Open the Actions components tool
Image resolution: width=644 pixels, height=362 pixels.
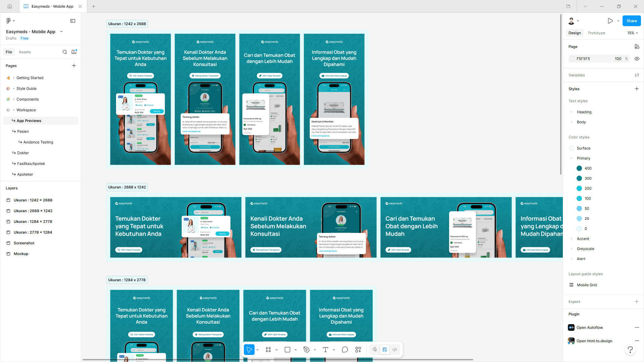click(x=358, y=350)
